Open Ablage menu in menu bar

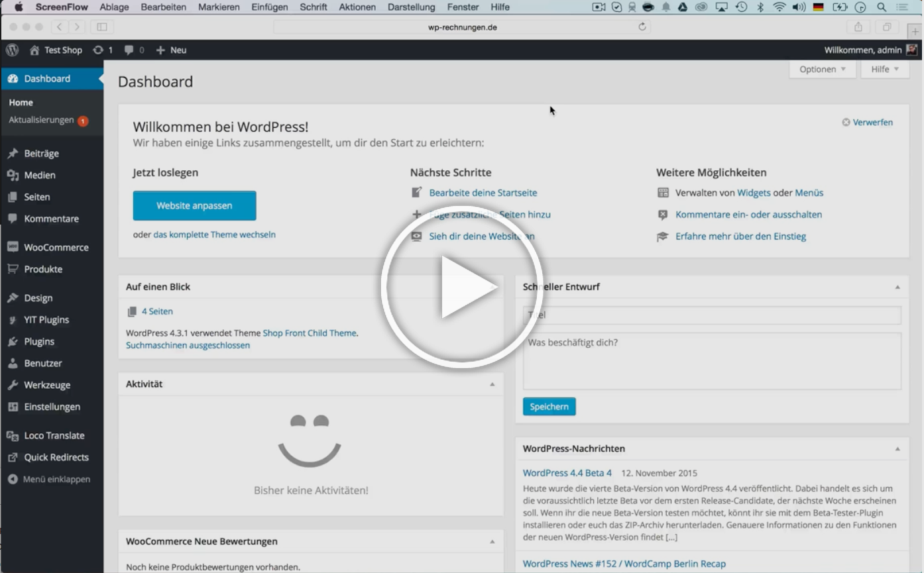(115, 7)
